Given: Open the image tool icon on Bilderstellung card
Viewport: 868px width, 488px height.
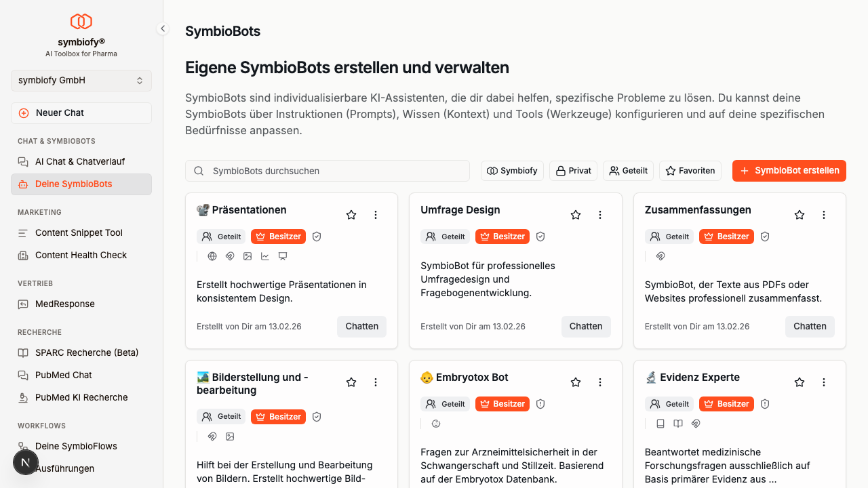Looking at the screenshot, I should tap(230, 436).
